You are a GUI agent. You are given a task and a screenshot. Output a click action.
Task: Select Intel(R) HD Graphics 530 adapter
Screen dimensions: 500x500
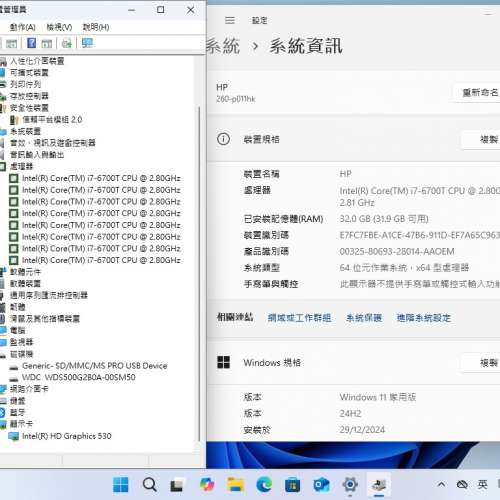[67, 436]
